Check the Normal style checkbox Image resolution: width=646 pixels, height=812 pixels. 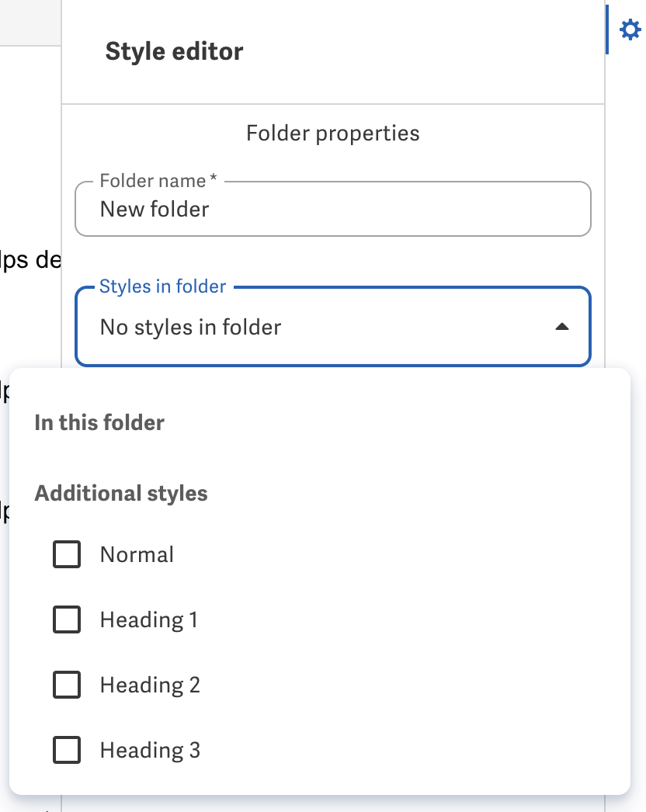pyautogui.click(x=67, y=554)
